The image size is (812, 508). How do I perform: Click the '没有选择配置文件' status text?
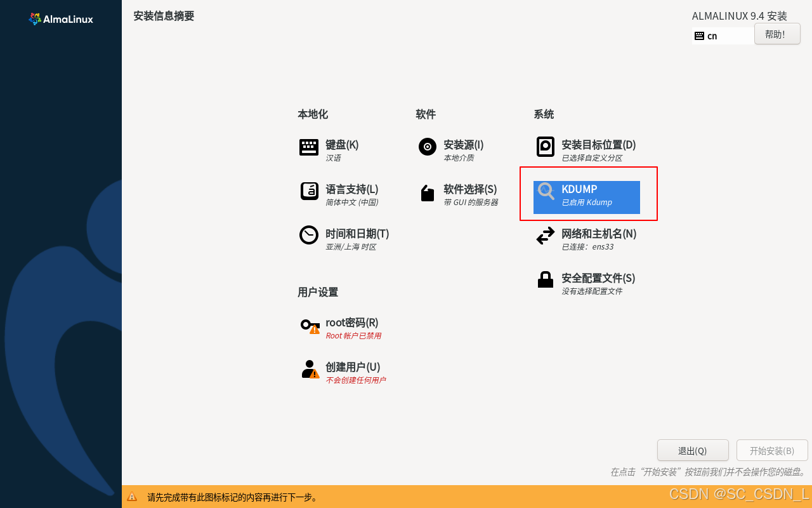(x=592, y=291)
